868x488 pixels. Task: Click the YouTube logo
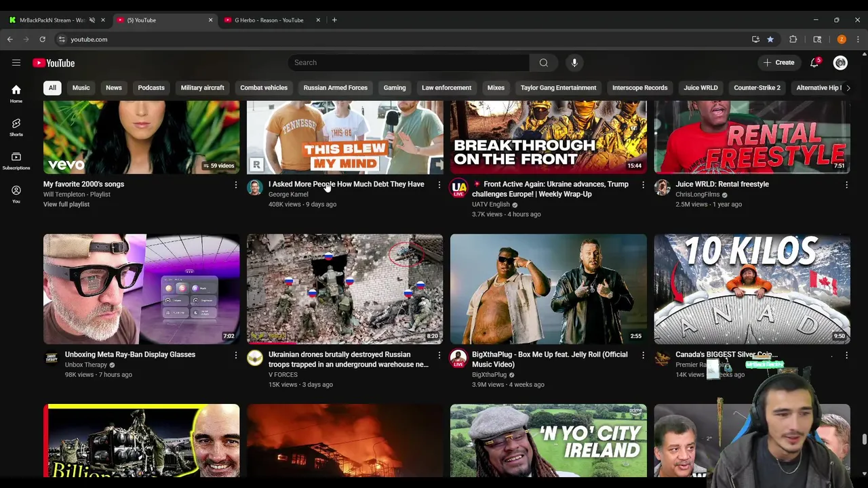click(x=54, y=63)
